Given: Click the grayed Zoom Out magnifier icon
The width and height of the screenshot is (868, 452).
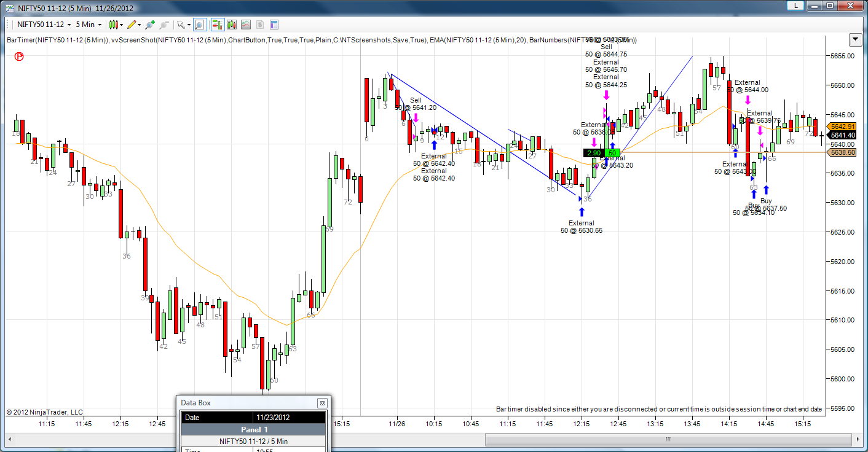Looking at the screenshot, I should 164,25.
